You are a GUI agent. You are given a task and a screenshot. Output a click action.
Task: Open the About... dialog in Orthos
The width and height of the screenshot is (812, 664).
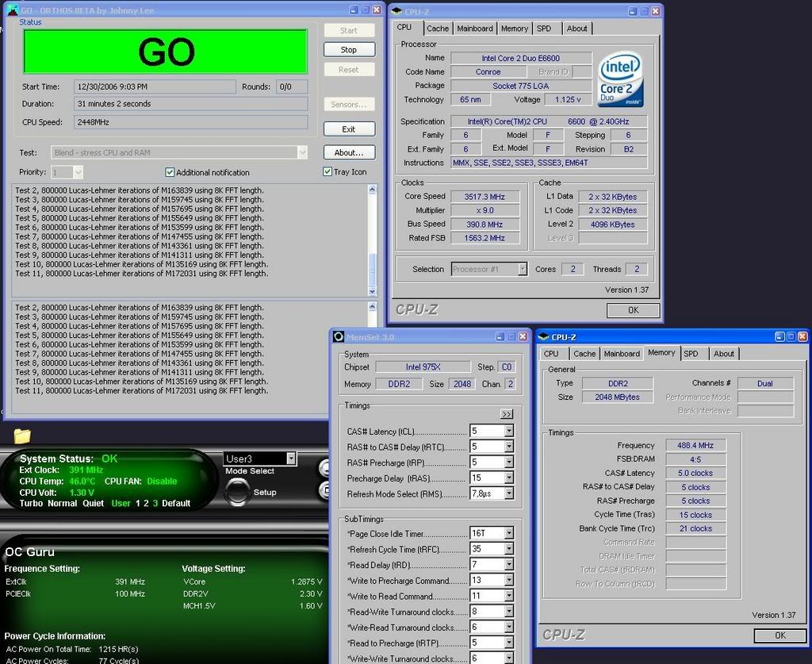point(349,152)
